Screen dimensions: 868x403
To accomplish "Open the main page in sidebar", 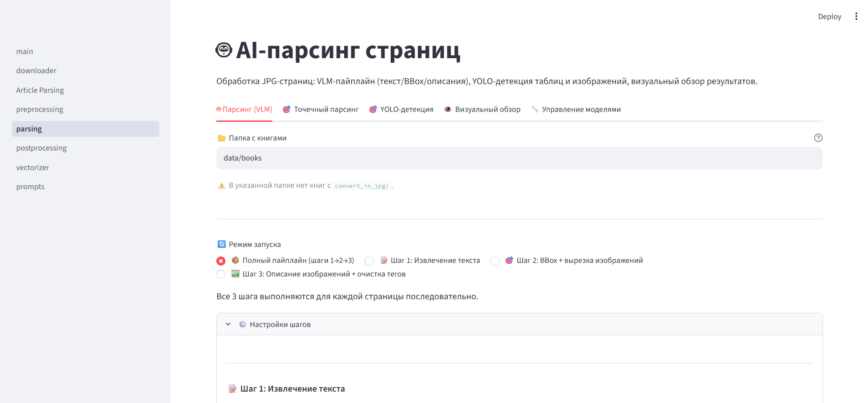I will click(86, 51).
